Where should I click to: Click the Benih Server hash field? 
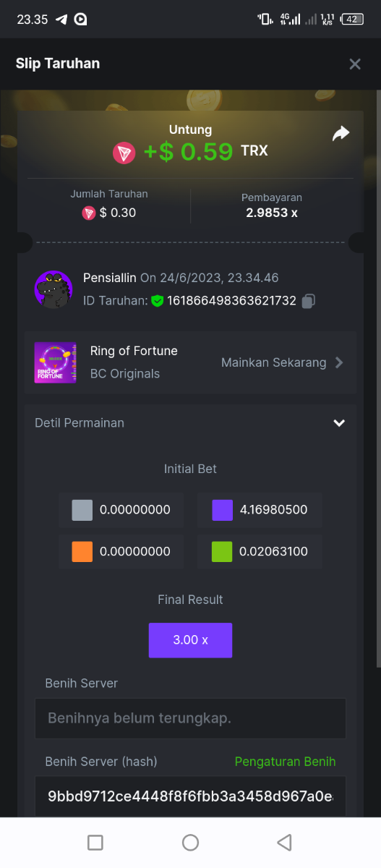pos(190,796)
